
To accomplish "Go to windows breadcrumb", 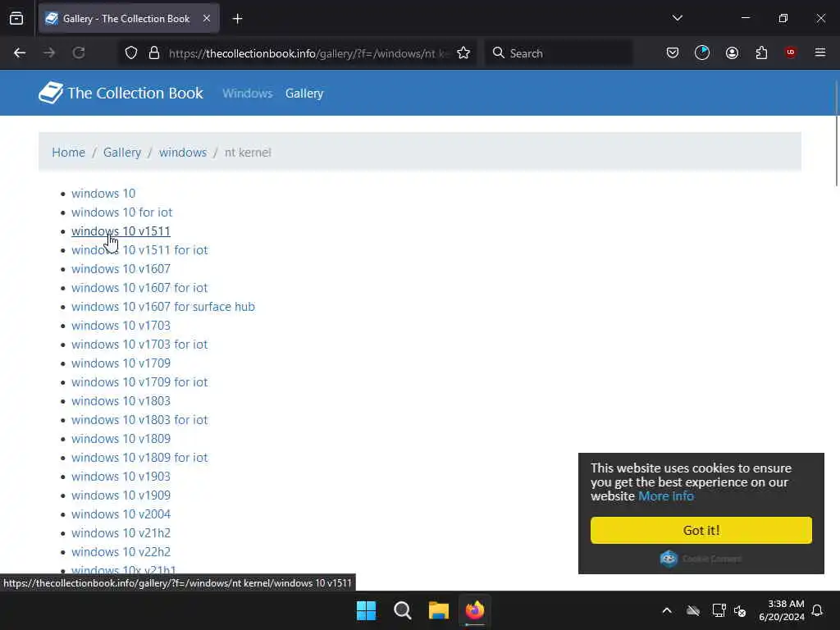I will (x=183, y=152).
